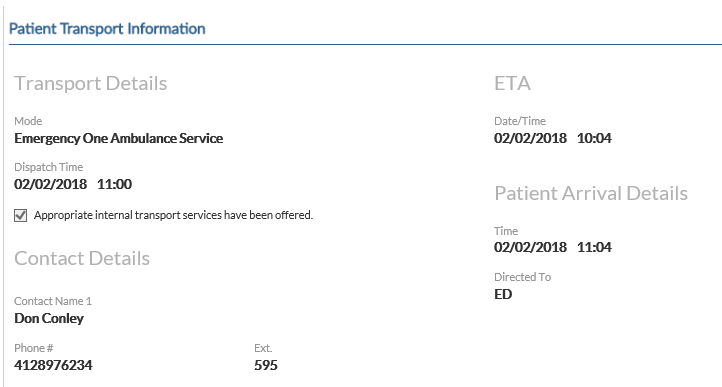Click the Contact Name 1 label
722x387 pixels.
point(53,301)
